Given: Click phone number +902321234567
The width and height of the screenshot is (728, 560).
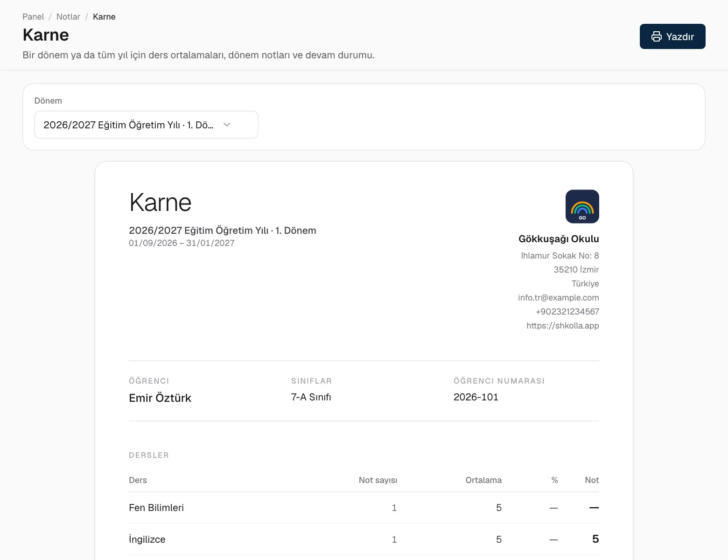Looking at the screenshot, I should click(x=567, y=312).
